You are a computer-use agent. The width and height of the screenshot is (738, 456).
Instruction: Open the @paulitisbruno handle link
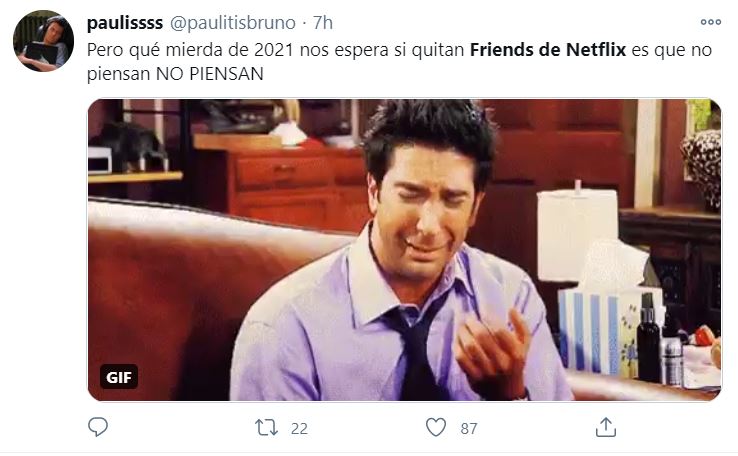233,22
